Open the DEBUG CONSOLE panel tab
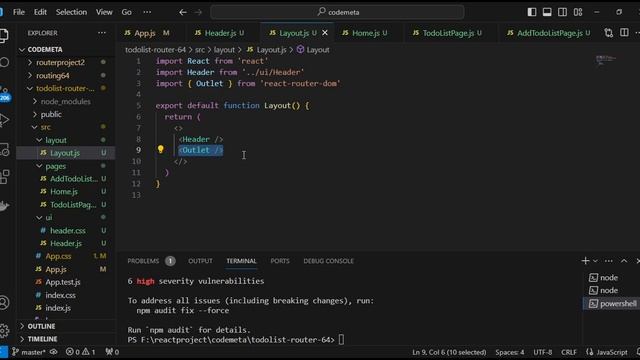The width and height of the screenshot is (640, 360). point(329,261)
